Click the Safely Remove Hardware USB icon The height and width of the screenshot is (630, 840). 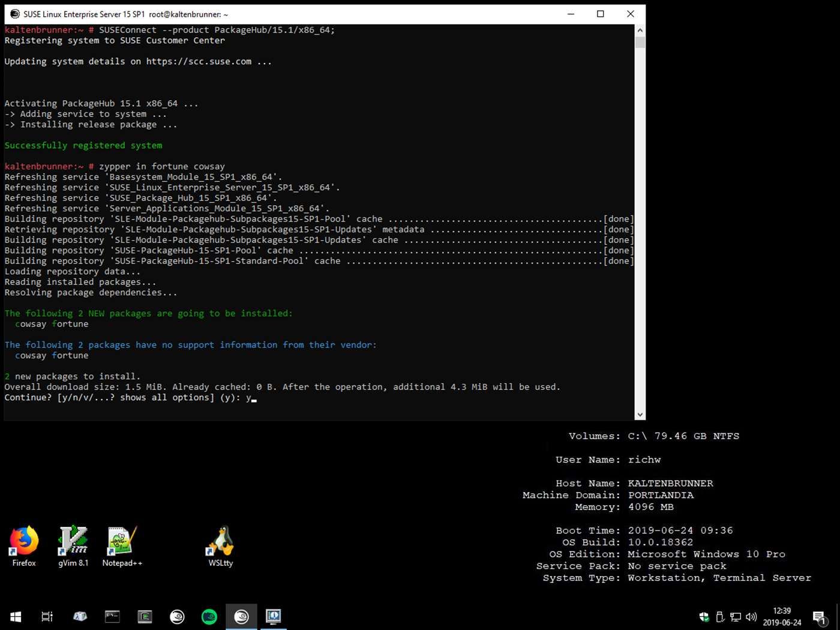(720, 617)
